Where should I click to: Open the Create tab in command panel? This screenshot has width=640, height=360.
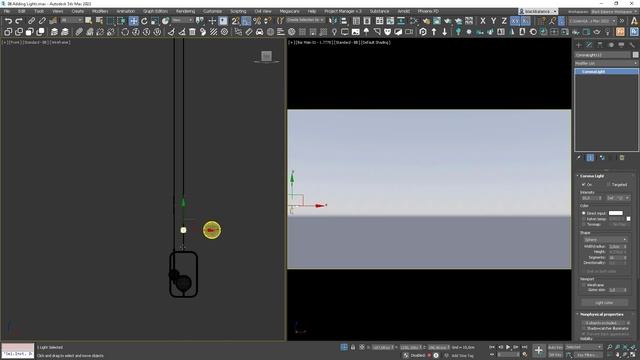[578, 45]
